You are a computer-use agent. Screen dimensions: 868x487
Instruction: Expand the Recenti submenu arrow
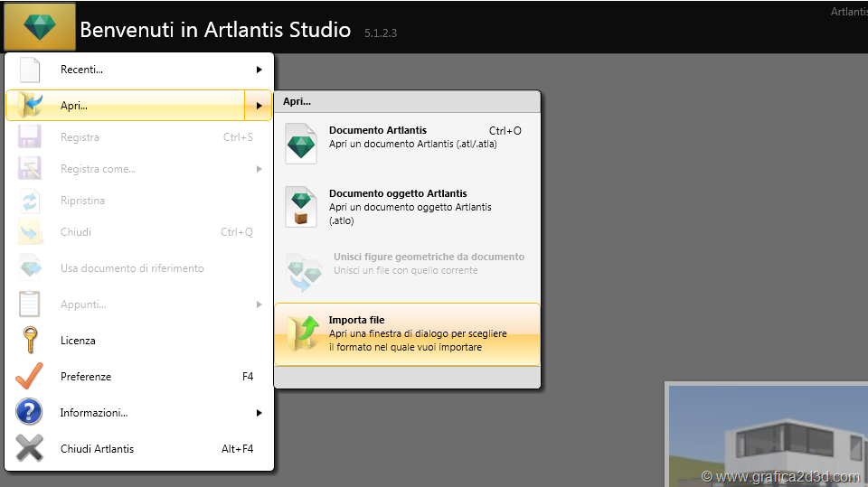pyautogui.click(x=259, y=70)
